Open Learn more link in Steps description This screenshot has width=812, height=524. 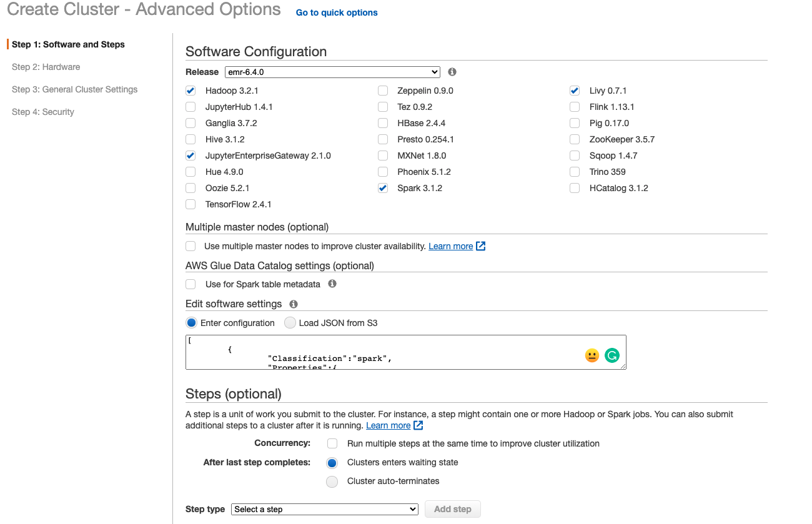[x=388, y=425]
